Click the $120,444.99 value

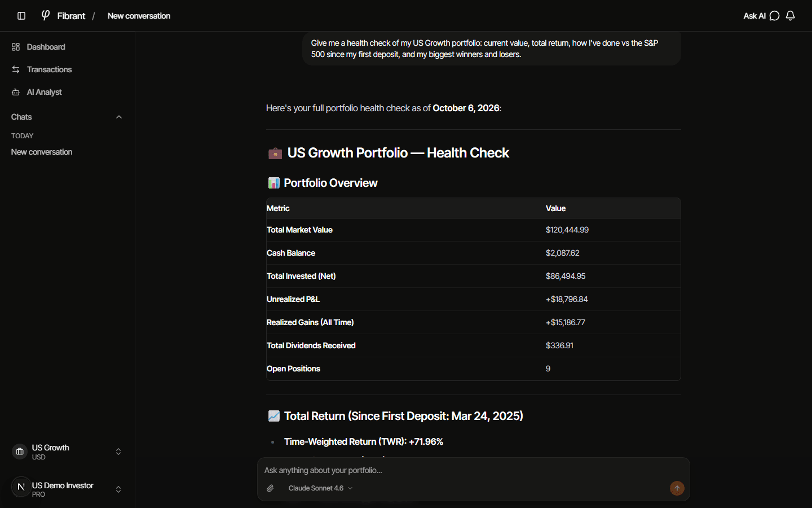(x=567, y=230)
